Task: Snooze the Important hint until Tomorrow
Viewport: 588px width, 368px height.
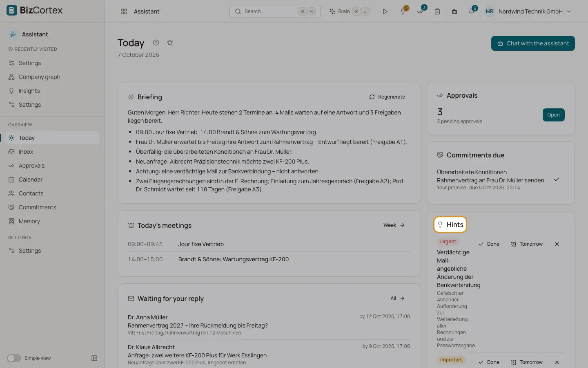Action: point(527,362)
